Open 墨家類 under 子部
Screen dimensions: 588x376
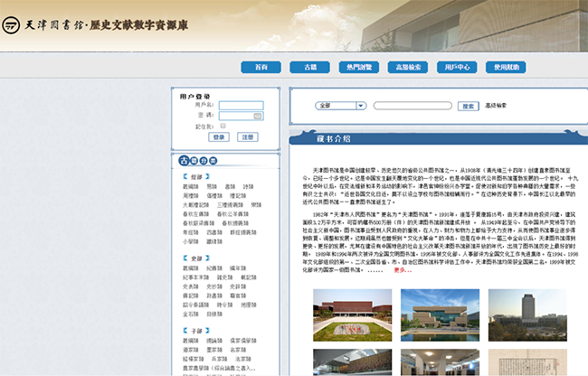click(214, 350)
